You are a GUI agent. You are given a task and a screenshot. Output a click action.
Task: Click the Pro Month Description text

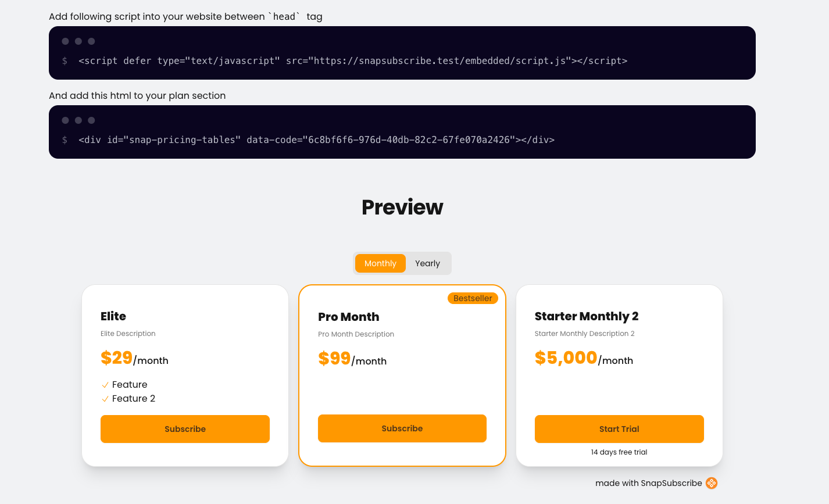click(356, 334)
